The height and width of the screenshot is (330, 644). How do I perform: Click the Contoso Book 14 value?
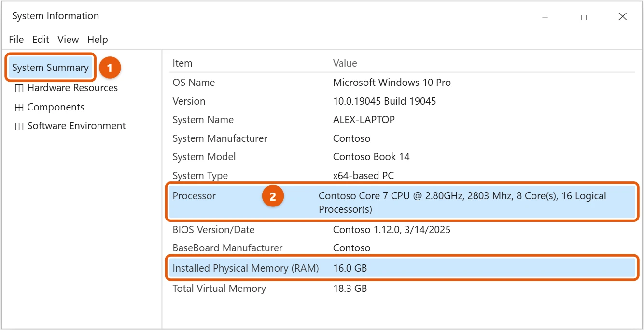371,157
